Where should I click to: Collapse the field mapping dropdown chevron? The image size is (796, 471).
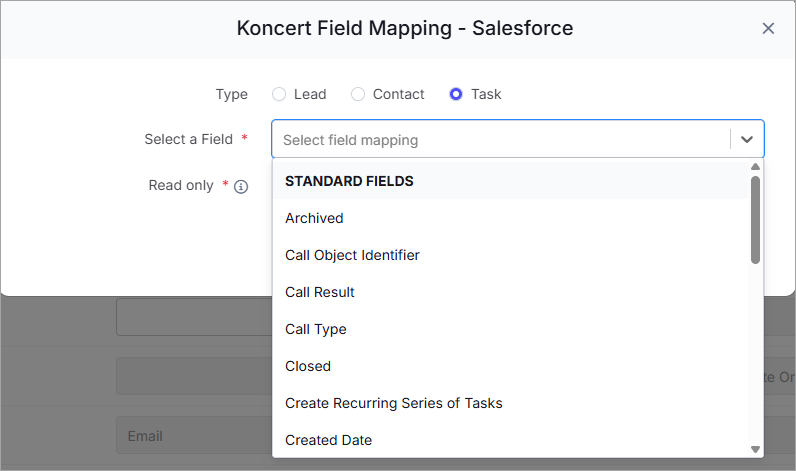tap(747, 140)
